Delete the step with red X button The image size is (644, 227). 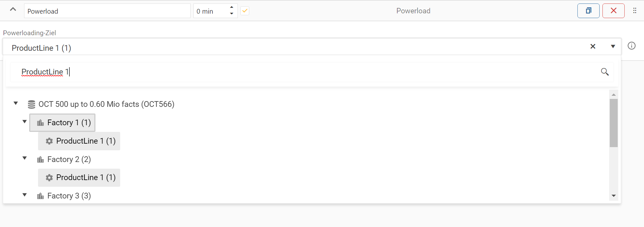(613, 11)
